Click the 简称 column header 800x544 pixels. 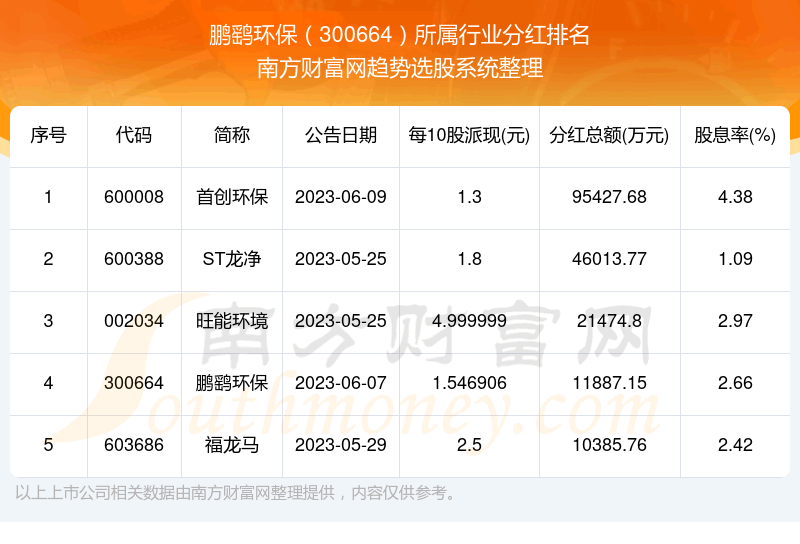point(232,135)
